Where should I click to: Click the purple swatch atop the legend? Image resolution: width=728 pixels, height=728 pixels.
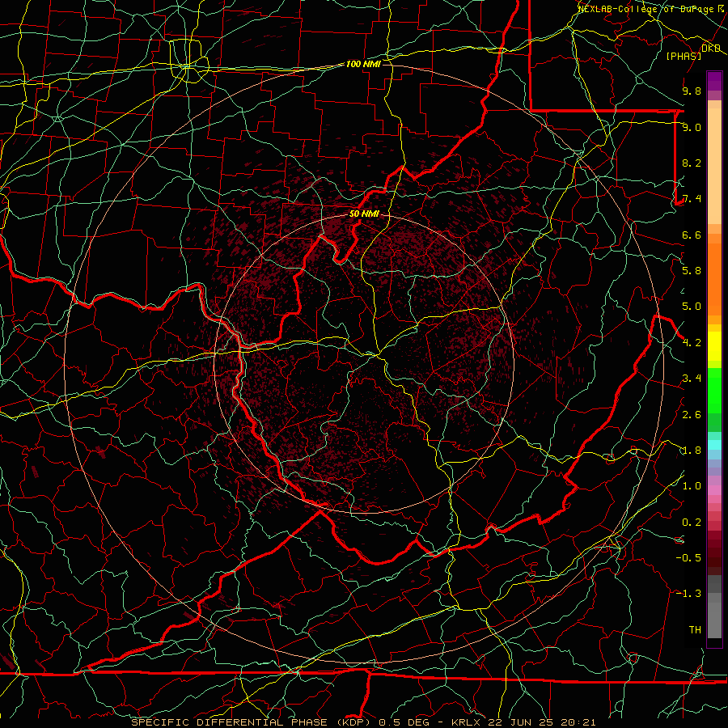click(x=714, y=82)
